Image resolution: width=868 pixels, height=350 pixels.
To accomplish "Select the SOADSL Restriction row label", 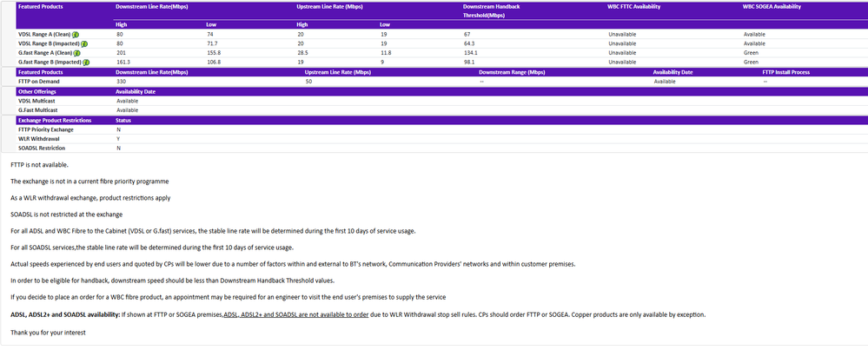I will pos(42,149).
